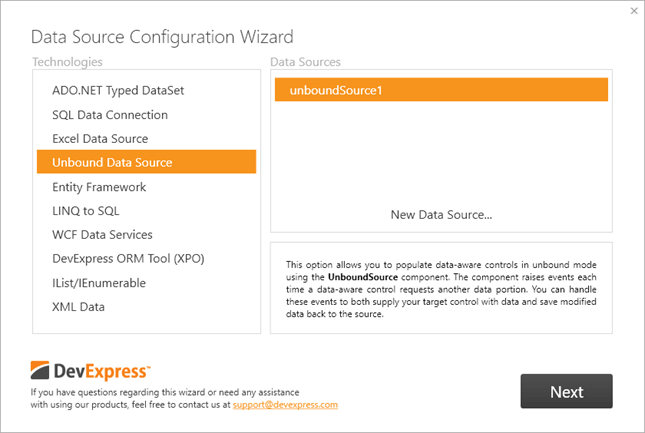
Task: Click the Data Sources section heading
Action: click(x=305, y=62)
